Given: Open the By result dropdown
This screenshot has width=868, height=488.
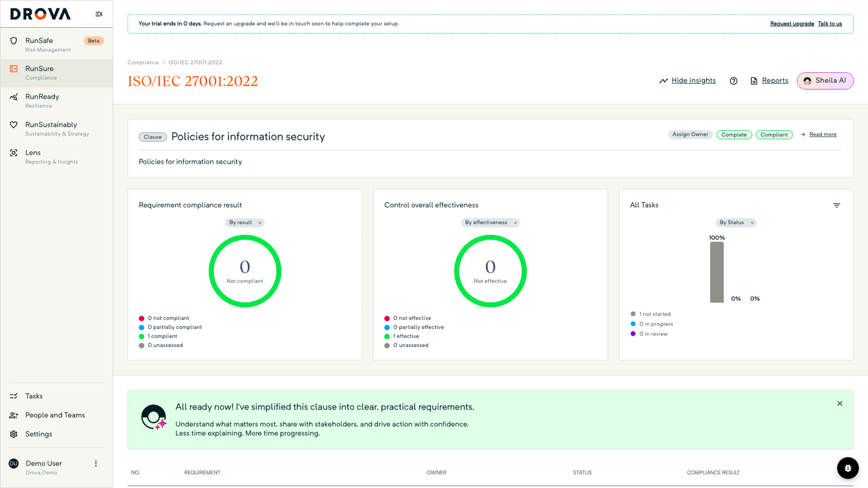Looking at the screenshot, I should (x=245, y=222).
